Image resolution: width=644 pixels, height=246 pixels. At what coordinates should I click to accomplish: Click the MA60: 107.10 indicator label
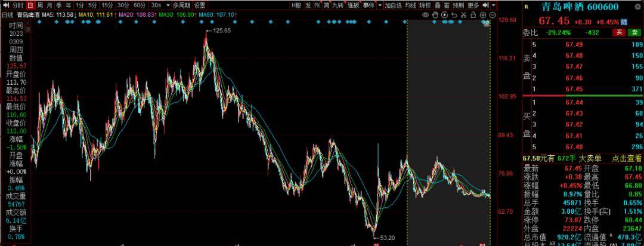pyautogui.click(x=218, y=15)
